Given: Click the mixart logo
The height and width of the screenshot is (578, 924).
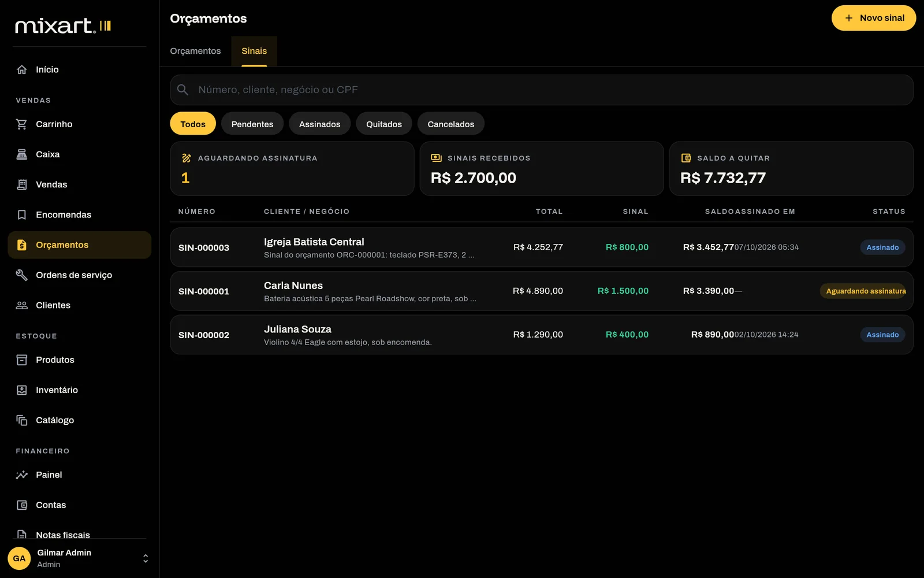Looking at the screenshot, I should click(63, 25).
